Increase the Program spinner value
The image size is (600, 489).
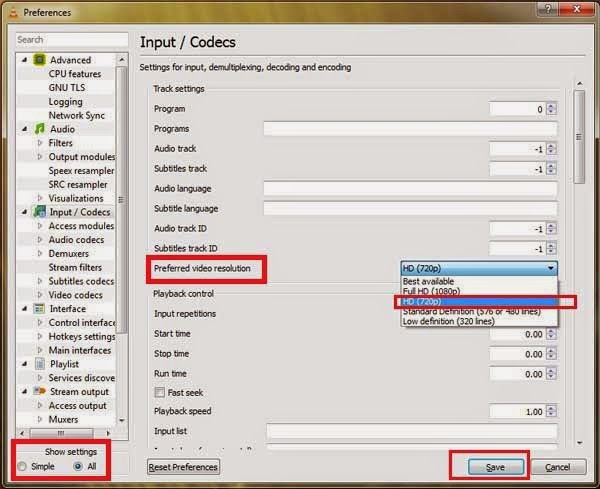click(x=551, y=106)
